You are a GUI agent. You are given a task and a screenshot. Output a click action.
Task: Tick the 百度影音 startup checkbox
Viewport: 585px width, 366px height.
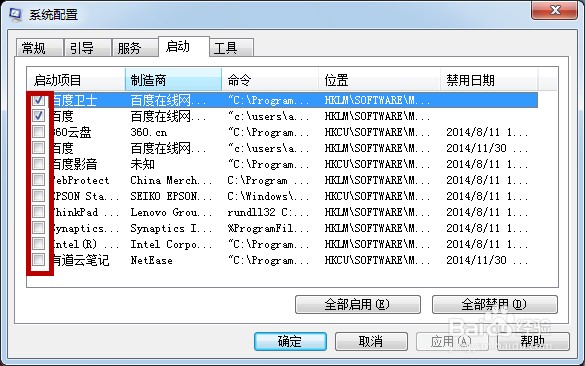tap(38, 164)
